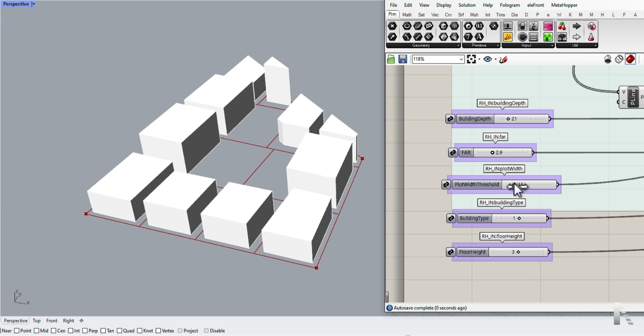Enable shaded red preview mode icon
Screen dimensions: 644x336
tap(630, 59)
